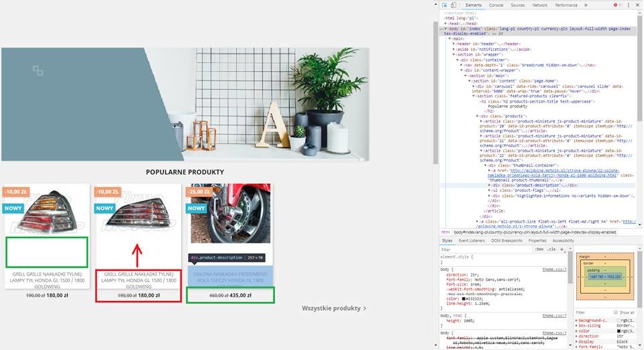Open the Performance tab
Image resolution: width=644 pixels, height=350 pixels.
[566, 5]
